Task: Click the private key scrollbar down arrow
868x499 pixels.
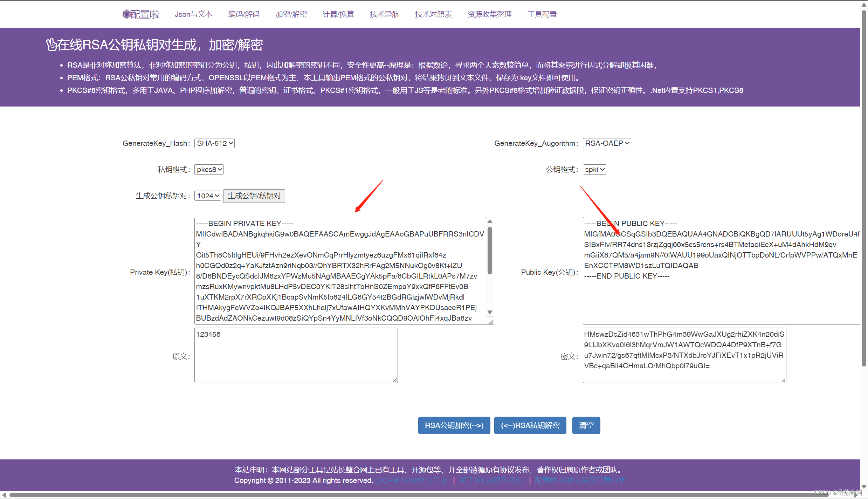Action: 490,312
